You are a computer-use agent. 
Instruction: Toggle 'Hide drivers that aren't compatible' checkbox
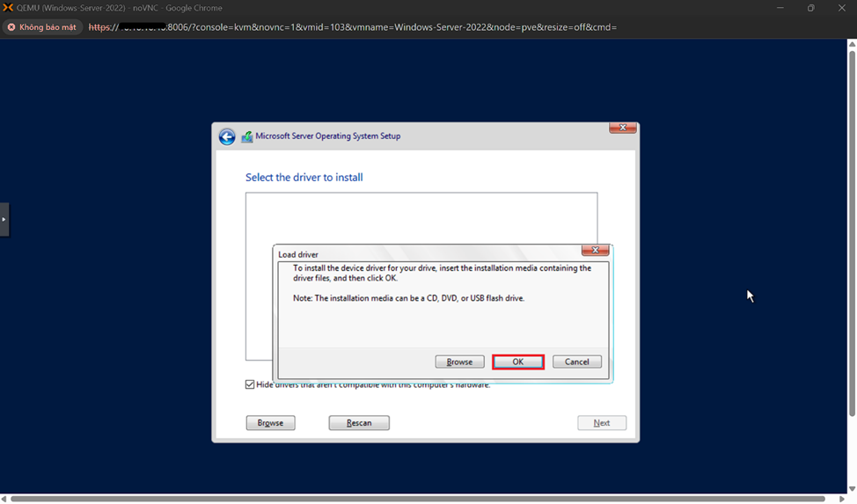[250, 384]
